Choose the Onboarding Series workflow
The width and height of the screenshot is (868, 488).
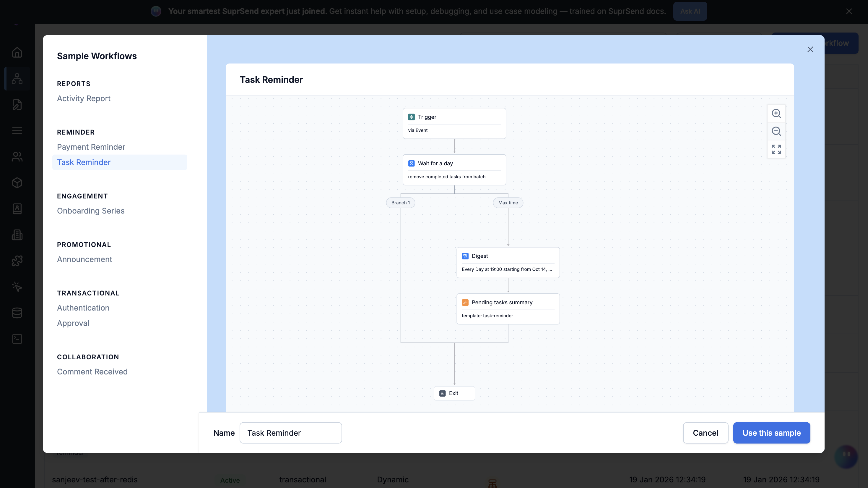click(x=91, y=211)
